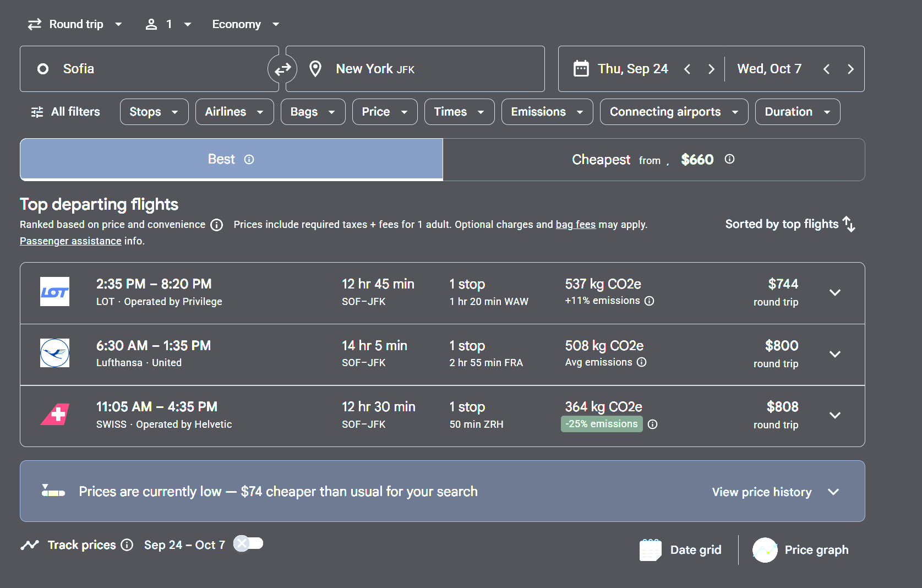The image size is (922, 588).
Task: Expand View price history
Action: tap(776, 492)
